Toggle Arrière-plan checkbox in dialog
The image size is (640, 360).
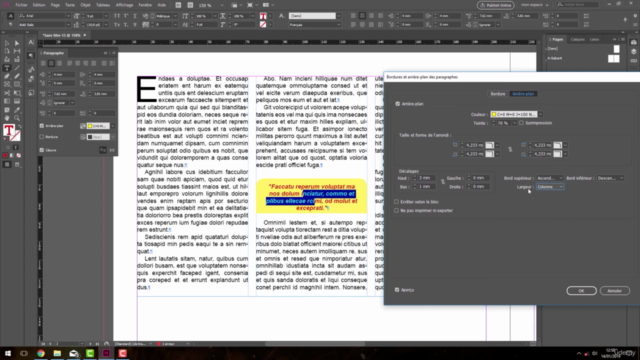pyautogui.click(x=398, y=104)
